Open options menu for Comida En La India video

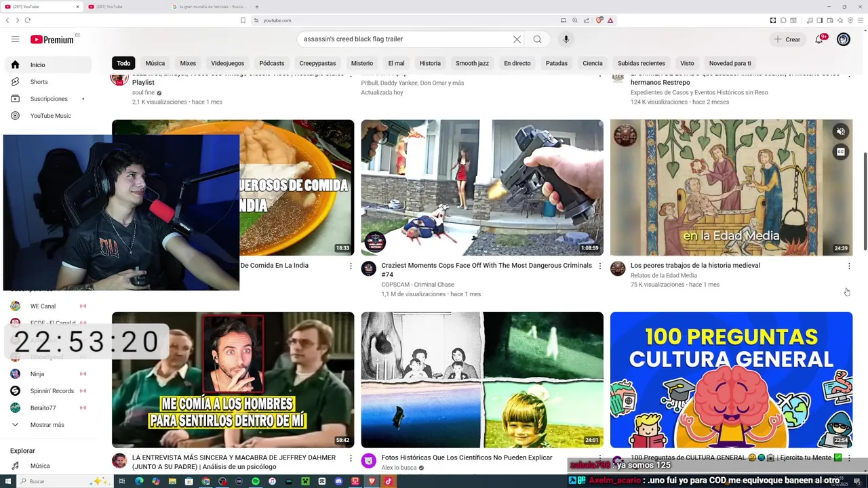pyautogui.click(x=351, y=266)
